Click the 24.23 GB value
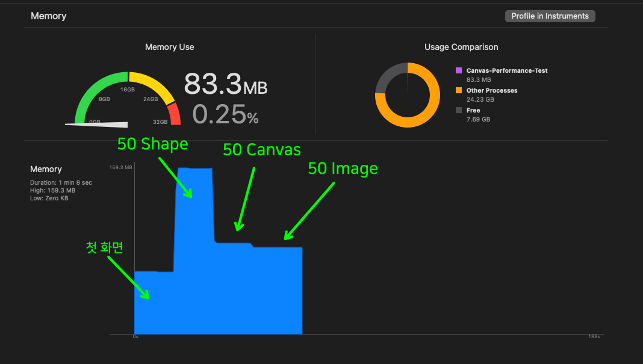 click(480, 100)
